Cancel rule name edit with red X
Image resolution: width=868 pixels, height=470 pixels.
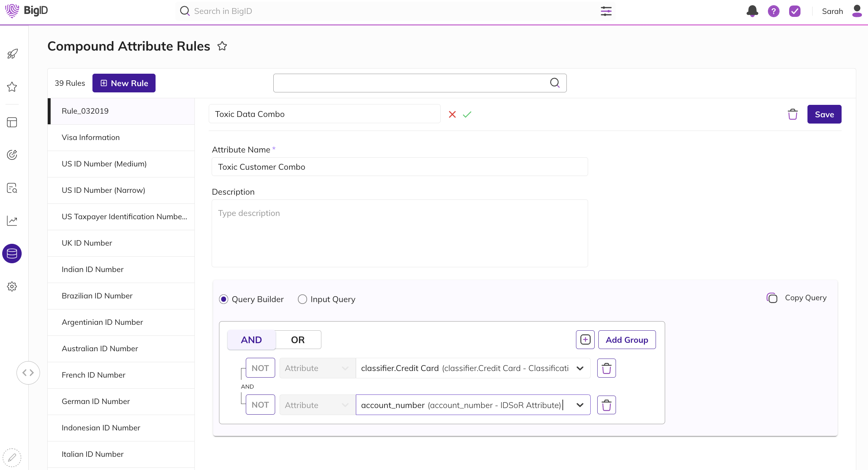point(452,114)
